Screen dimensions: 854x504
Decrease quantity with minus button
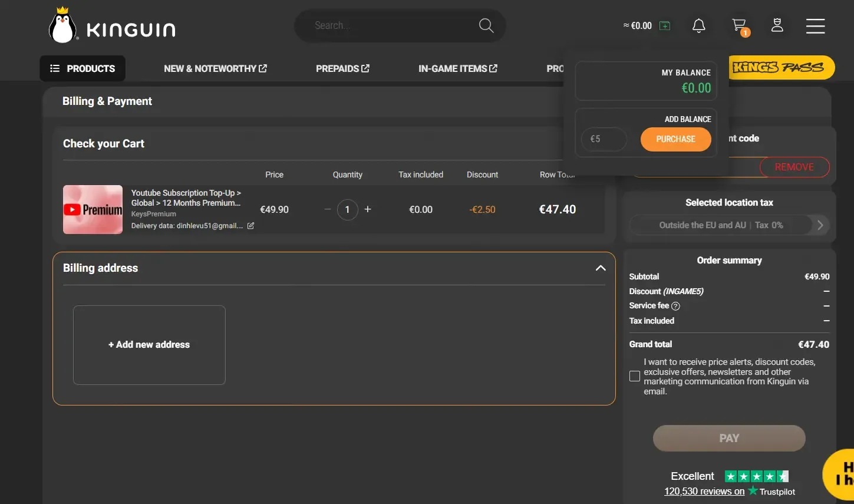(328, 209)
